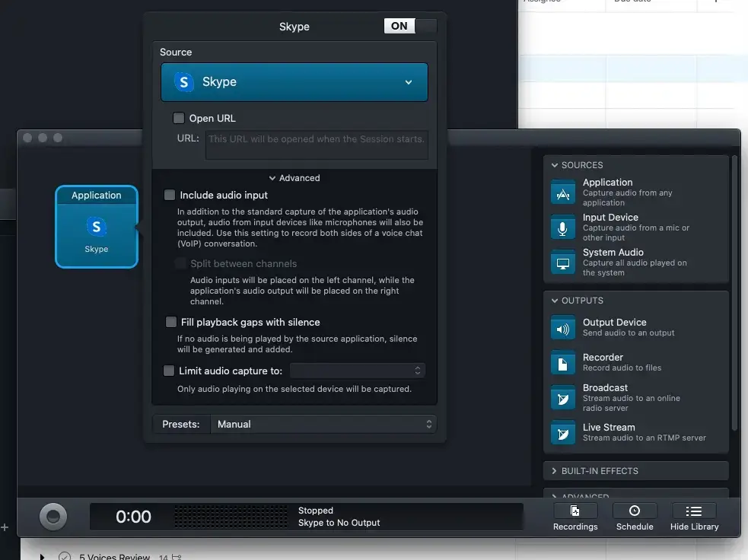Click the Application source icon in library

(x=563, y=192)
